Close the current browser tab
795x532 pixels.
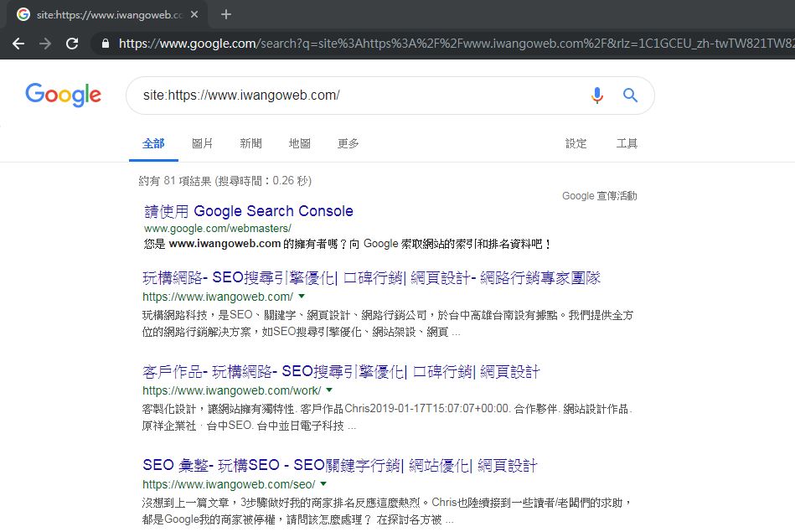[194, 15]
